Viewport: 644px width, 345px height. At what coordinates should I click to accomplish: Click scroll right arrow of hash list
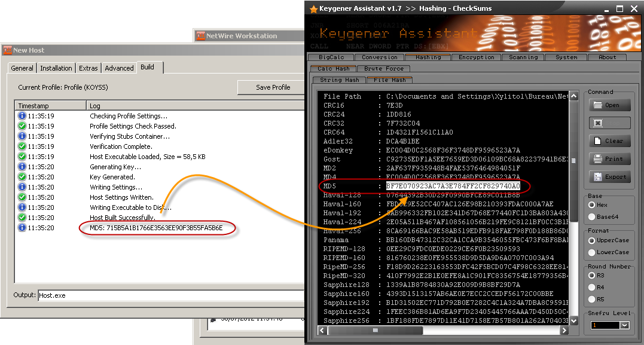564,330
